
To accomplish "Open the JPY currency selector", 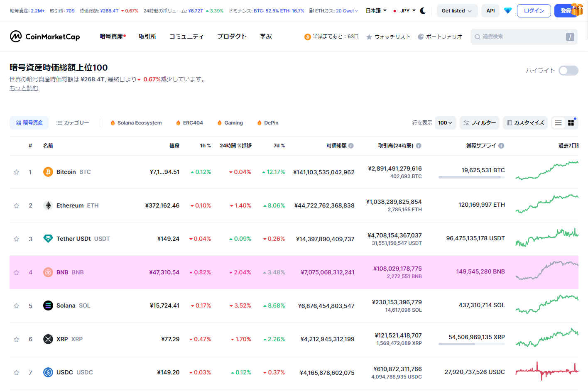I will 404,11.
